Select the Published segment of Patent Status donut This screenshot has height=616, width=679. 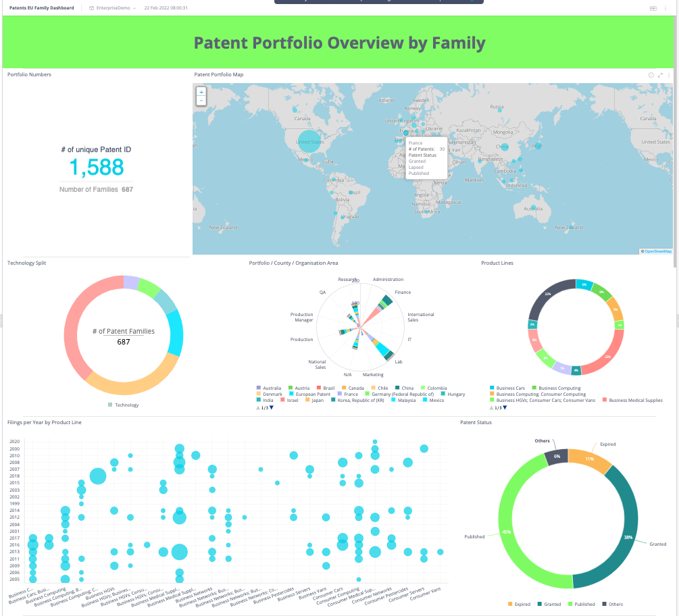pyautogui.click(x=506, y=532)
